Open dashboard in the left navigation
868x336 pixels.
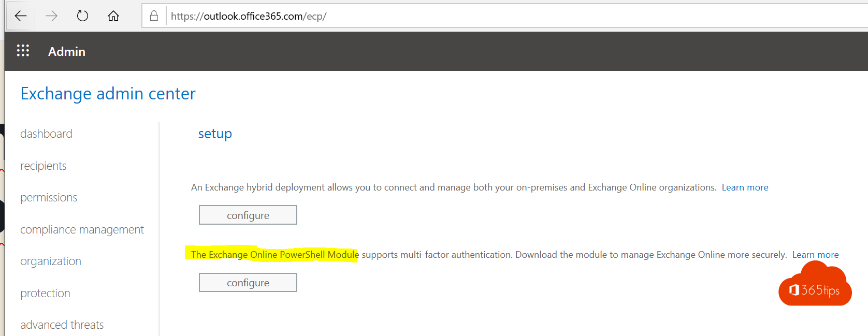(46, 134)
